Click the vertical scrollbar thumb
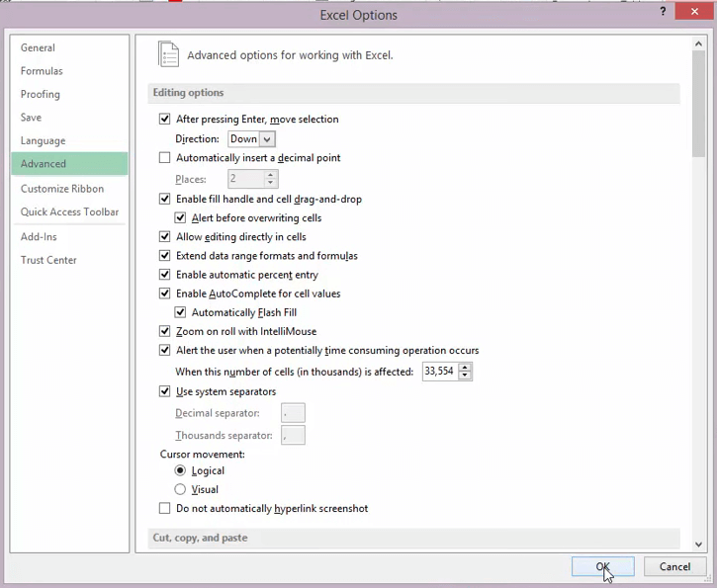Screen dimensions: 717x588 (x=698, y=104)
